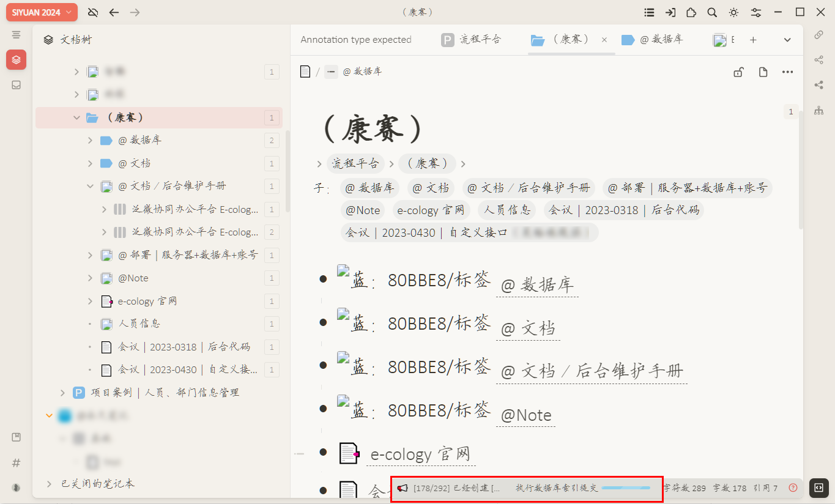Viewport: 835px width, 504px height.
Task: Select 人员信息 in the document tree
Action: pyautogui.click(x=139, y=324)
